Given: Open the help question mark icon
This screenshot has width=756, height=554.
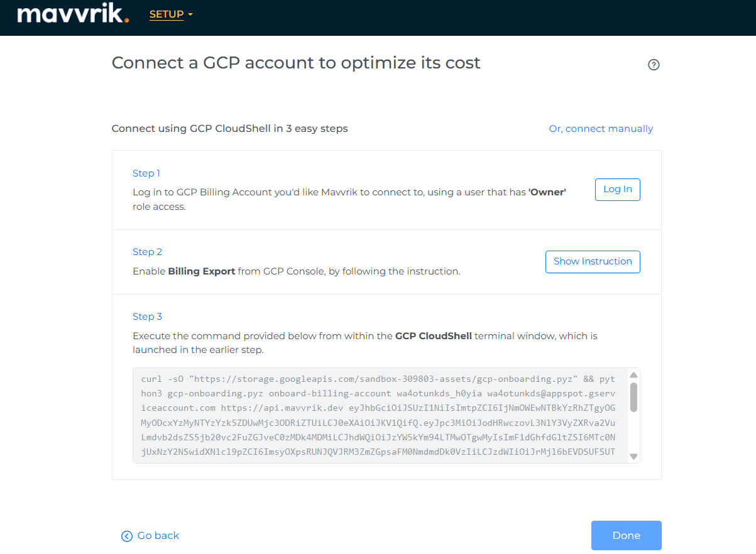Looking at the screenshot, I should [x=654, y=65].
